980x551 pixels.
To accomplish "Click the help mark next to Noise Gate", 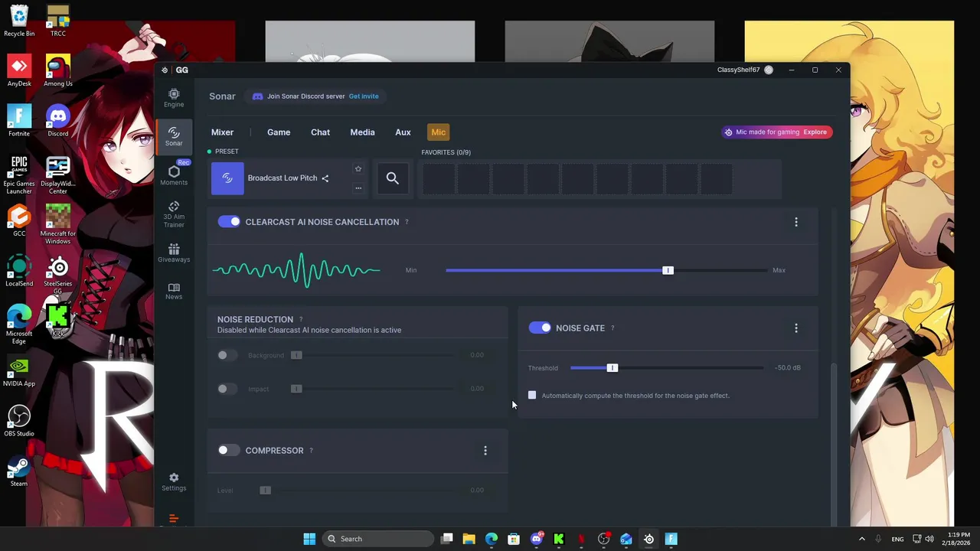I will tap(612, 328).
